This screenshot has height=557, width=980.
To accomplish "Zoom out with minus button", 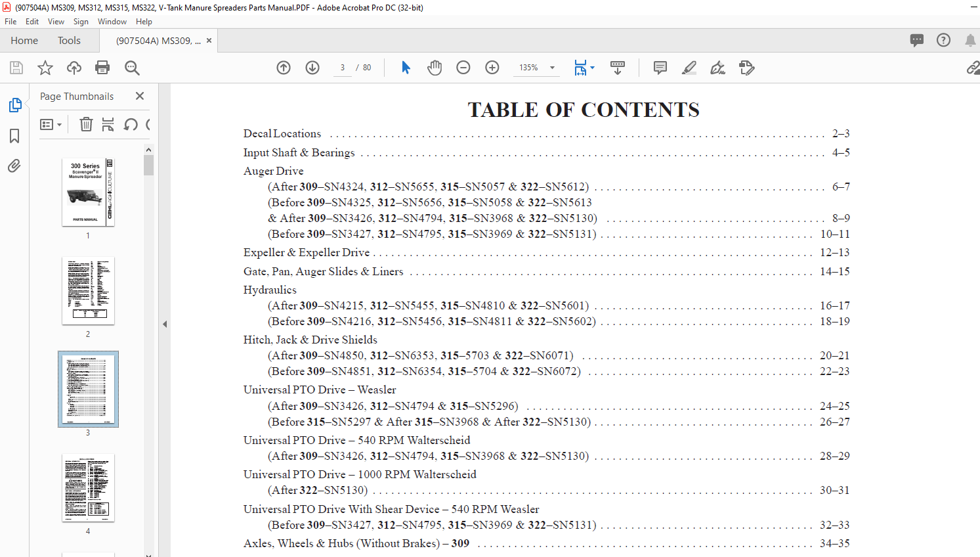I will coord(463,68).
